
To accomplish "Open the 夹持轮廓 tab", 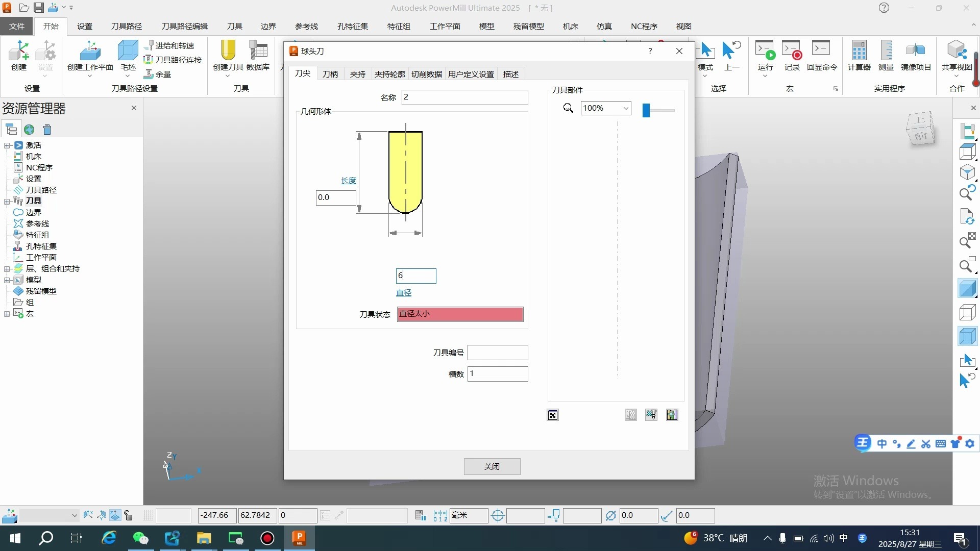I will point(390,74).
